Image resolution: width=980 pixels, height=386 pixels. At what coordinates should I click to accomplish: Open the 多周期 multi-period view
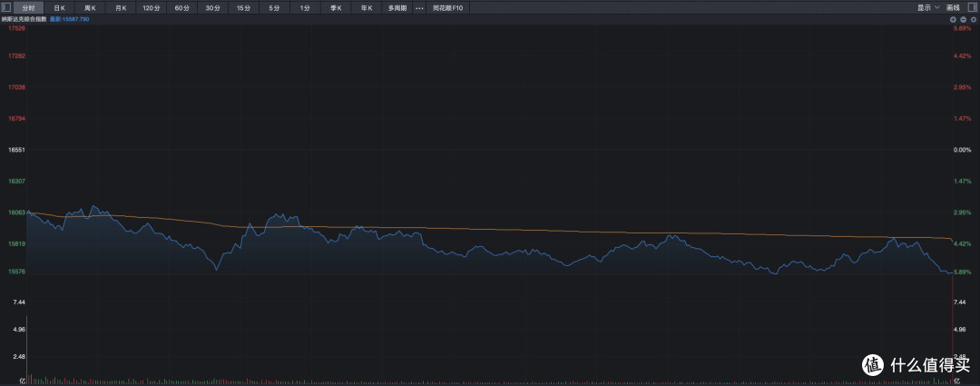click(397, 8)
